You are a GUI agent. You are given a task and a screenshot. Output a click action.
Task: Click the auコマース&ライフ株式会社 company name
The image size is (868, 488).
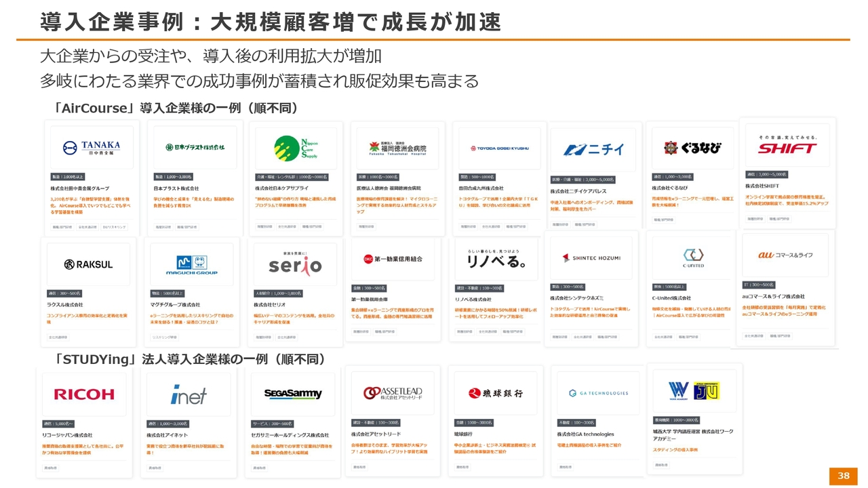click(x=775, y=297)
